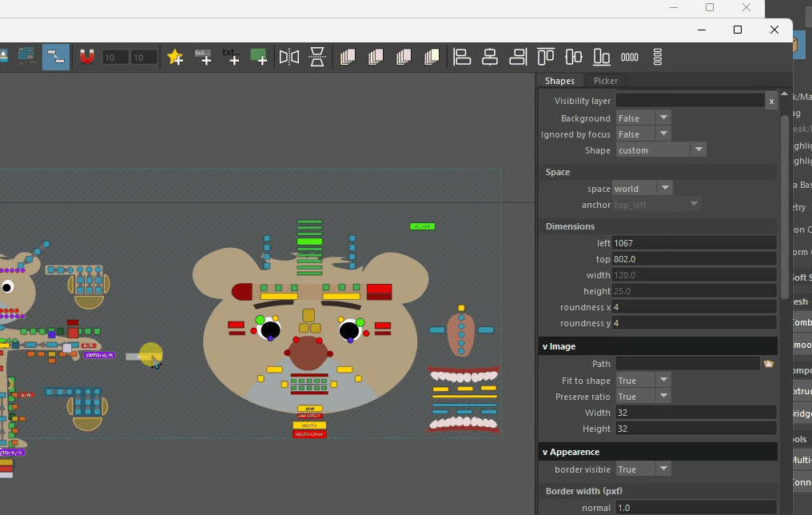This screenshot has width=812, height=515.
Task: Open the Background dropdown set to False
Action: click(643, 118)
